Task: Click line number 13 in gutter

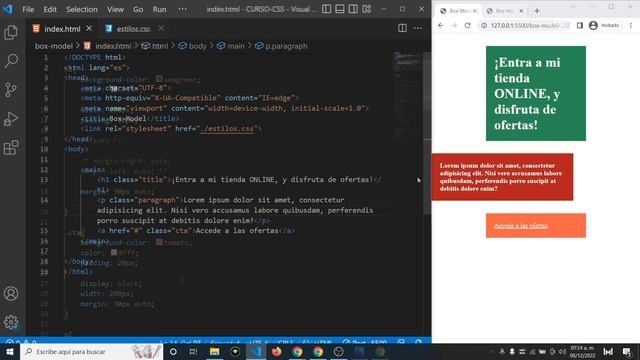Action: tap(44, 180)
